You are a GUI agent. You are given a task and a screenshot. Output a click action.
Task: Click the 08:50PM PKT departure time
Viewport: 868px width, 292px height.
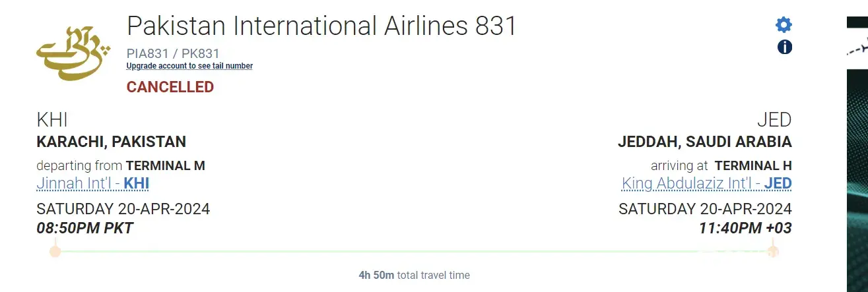tap(85, 228)
